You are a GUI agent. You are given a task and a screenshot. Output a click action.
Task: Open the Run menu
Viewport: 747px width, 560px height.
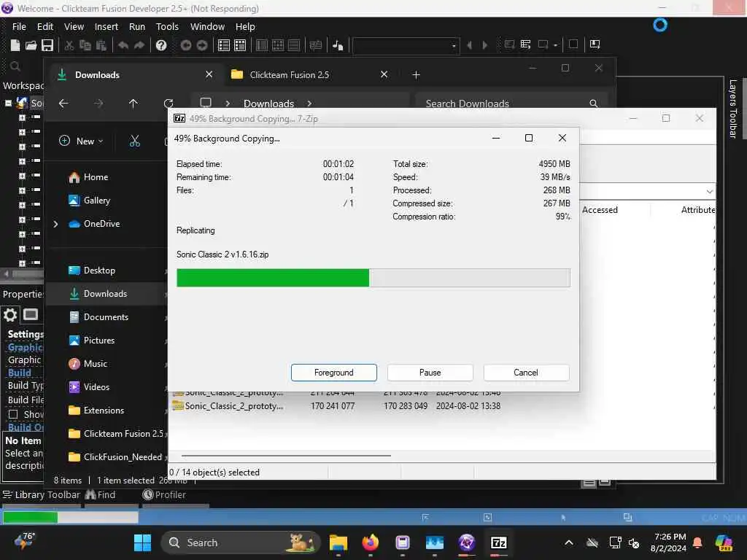(x=137, y=27)
